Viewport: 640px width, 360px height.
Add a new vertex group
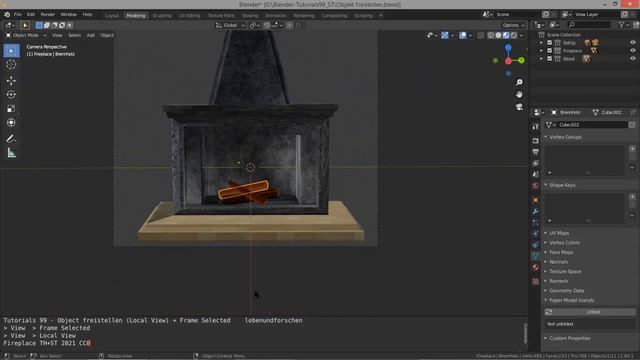point(632,149)
